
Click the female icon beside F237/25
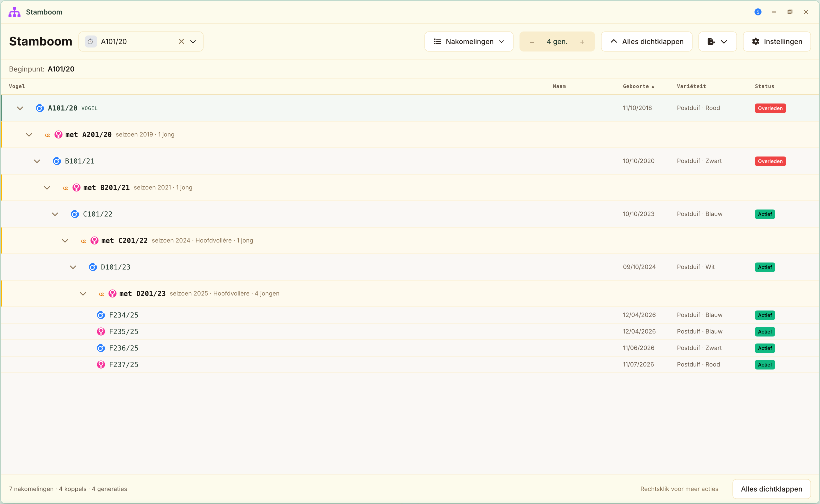click(x=101, y=364)
